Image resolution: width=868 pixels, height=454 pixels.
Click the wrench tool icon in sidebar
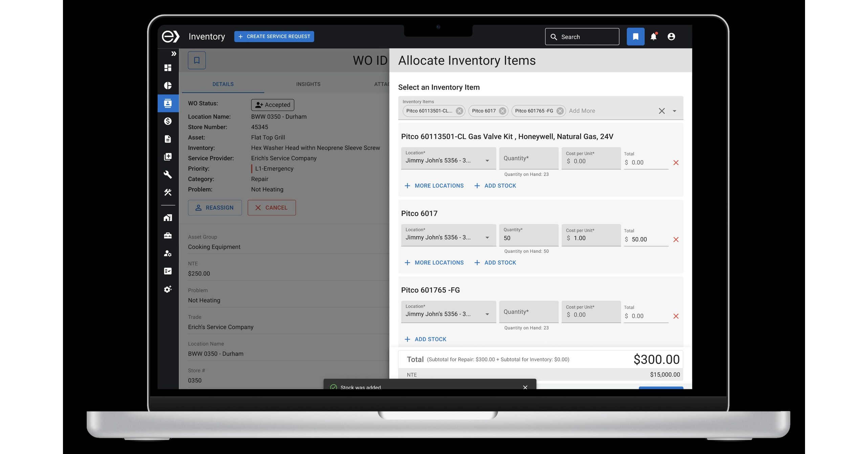point(168,175)
